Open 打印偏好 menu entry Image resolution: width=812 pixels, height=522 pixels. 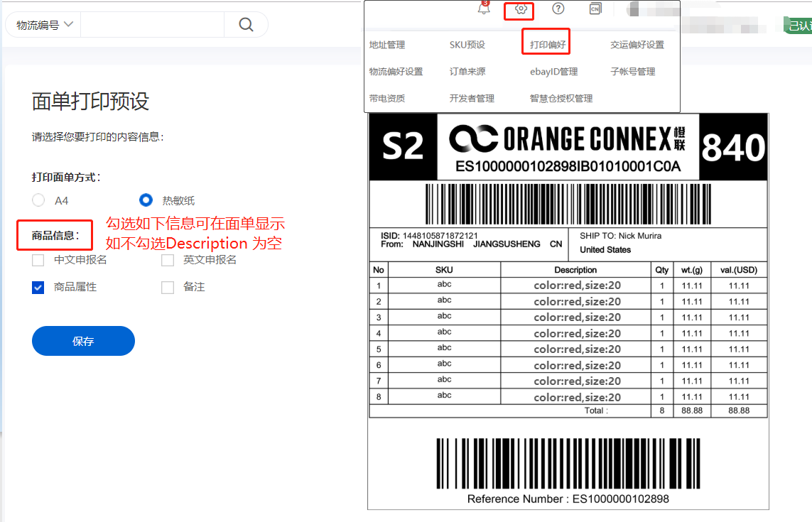coord(548,45)
